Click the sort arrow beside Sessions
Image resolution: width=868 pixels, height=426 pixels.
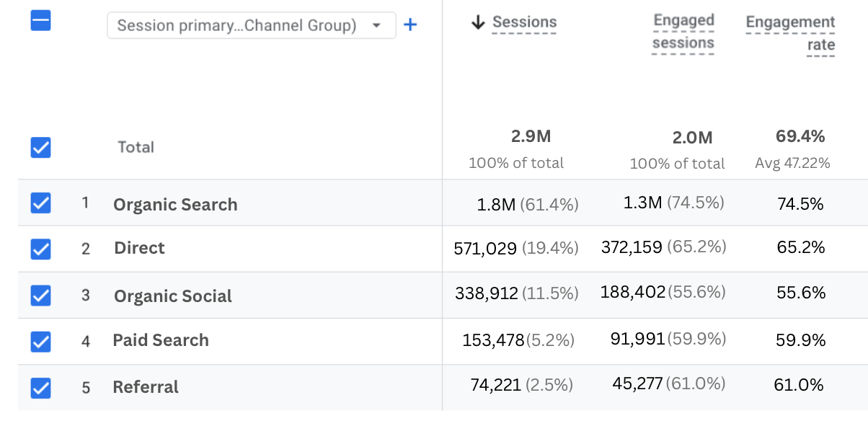(x=477, y=22)
